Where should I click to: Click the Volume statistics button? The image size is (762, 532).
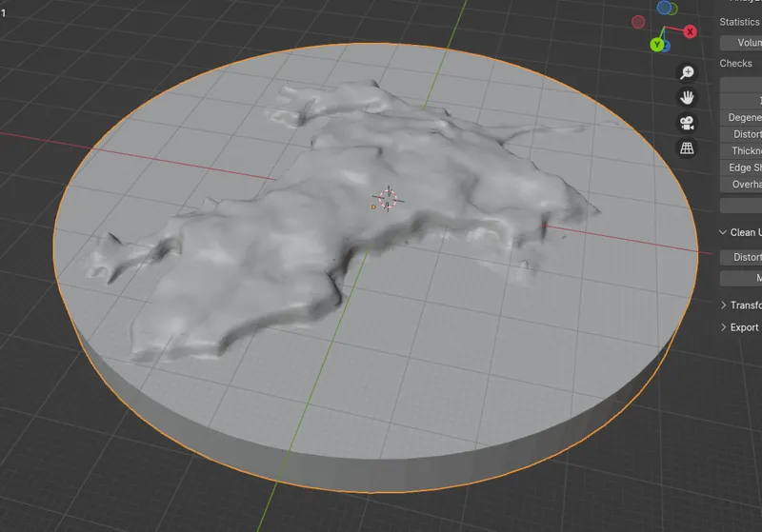(x=741, y=43)
